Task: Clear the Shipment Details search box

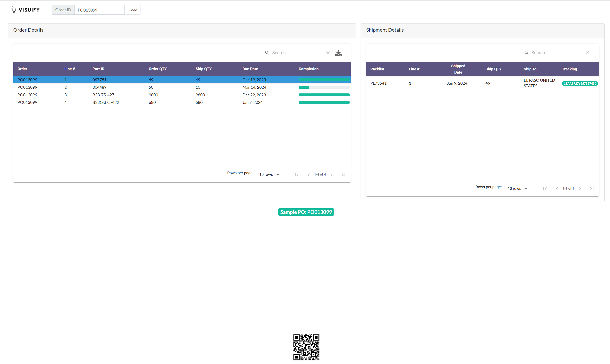Action: pyautogui.click(x=587, y=53)
